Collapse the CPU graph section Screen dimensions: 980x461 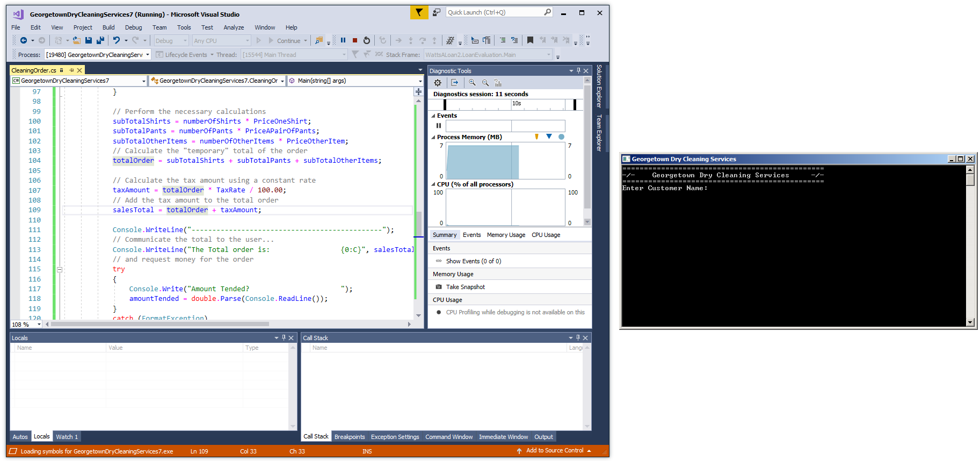click(433, 184)
